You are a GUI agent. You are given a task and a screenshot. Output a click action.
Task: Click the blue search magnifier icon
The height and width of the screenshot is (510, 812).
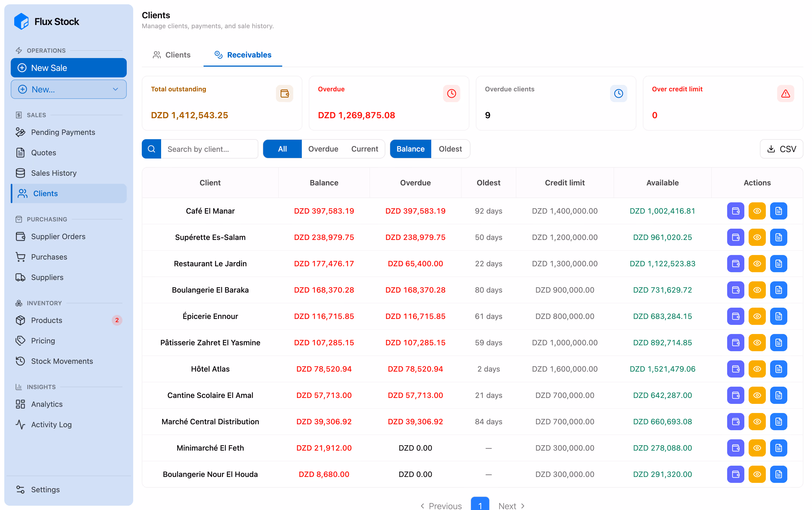pyautogui.click(x=151, y=149)
